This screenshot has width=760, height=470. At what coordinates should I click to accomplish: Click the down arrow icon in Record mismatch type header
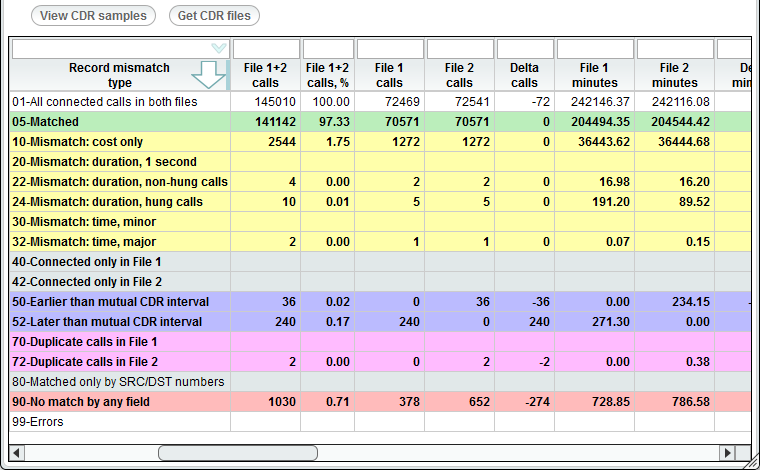pyautogui.click(x=209, y=76)
